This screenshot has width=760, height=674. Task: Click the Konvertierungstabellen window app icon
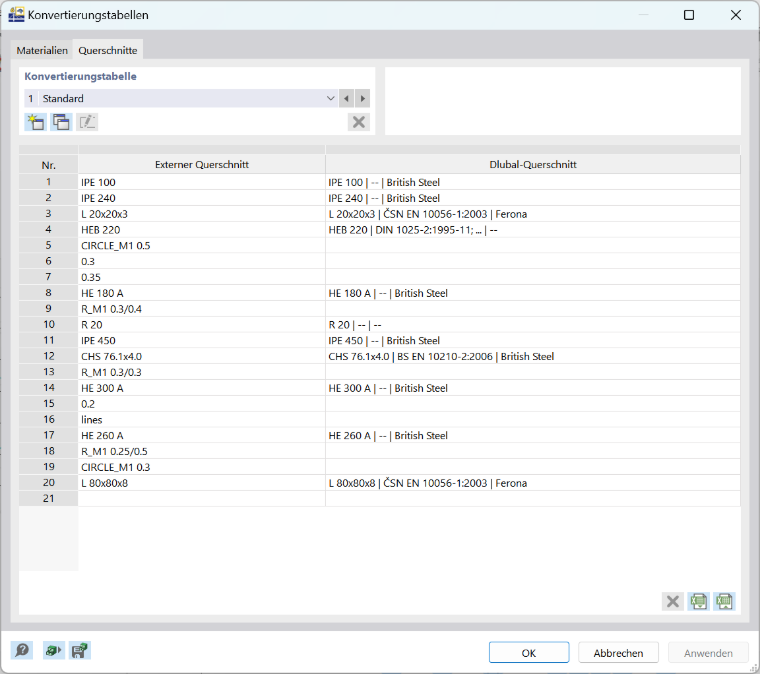pos(16,15)
